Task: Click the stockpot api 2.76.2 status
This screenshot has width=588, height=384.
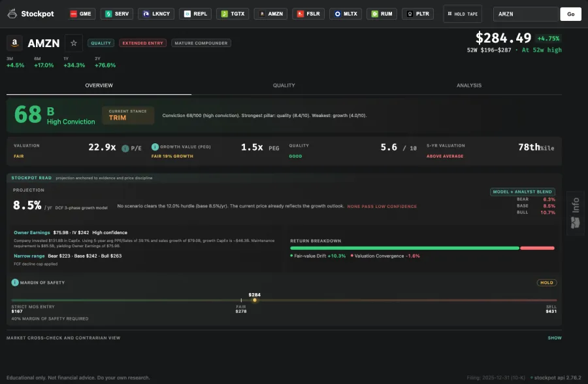Action: pos(556,377)
